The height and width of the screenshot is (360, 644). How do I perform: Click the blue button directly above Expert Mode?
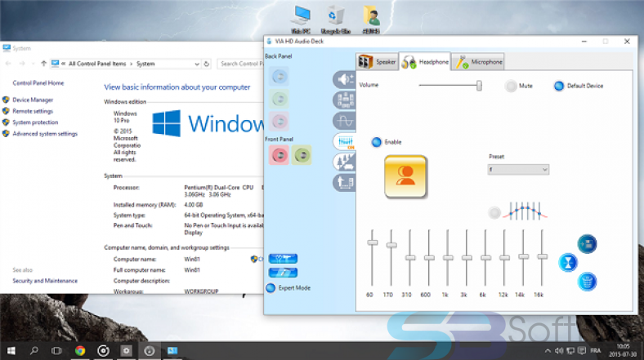283,273
